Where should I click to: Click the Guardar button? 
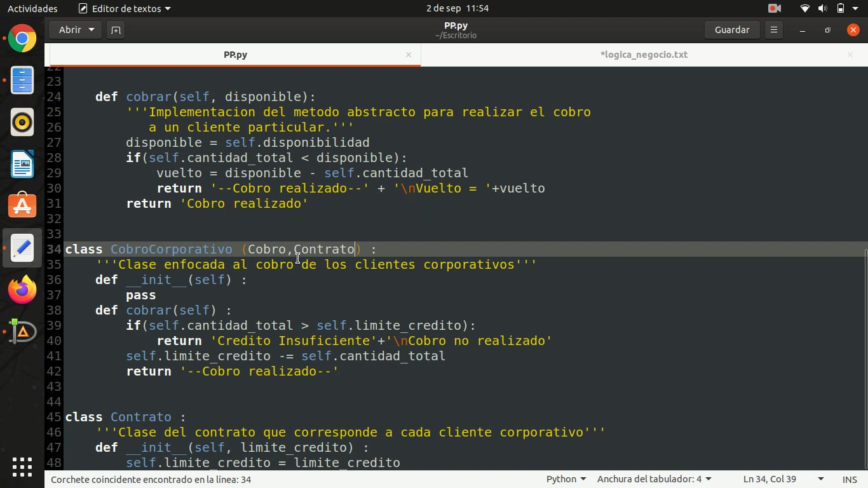click(732, 30)
